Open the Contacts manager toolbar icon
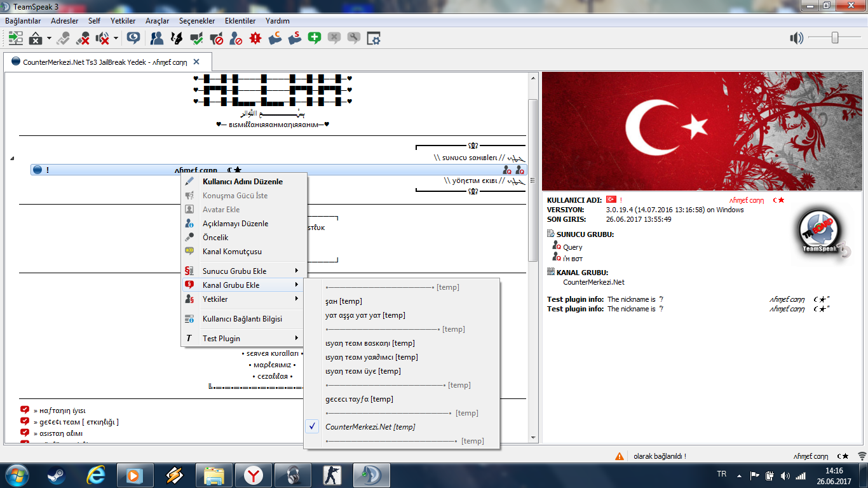Screen dimensions: 868x488 click(157, 38)
